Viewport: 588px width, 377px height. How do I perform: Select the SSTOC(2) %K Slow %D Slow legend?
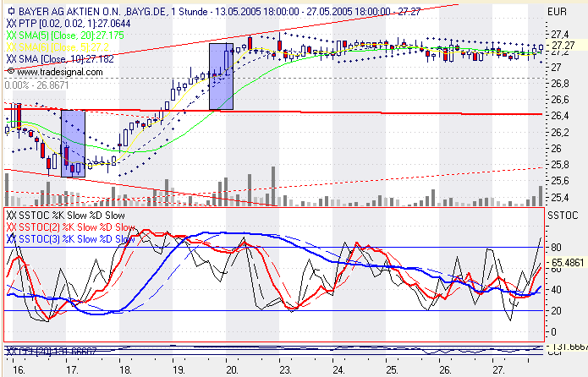coord(76,227)
